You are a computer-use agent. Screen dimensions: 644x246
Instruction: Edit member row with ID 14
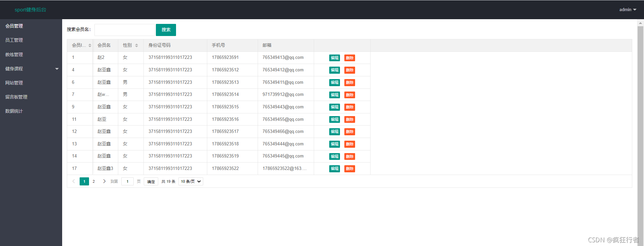click(x=335, y=156)
